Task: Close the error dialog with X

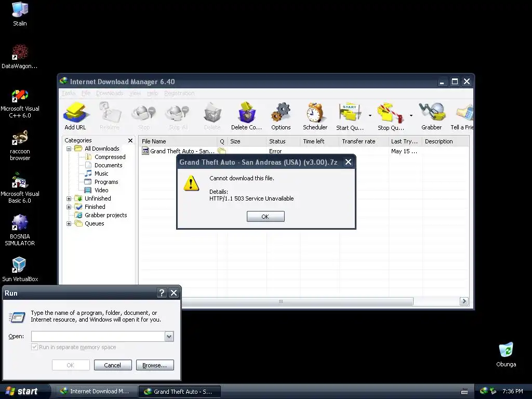Action: 348,162
